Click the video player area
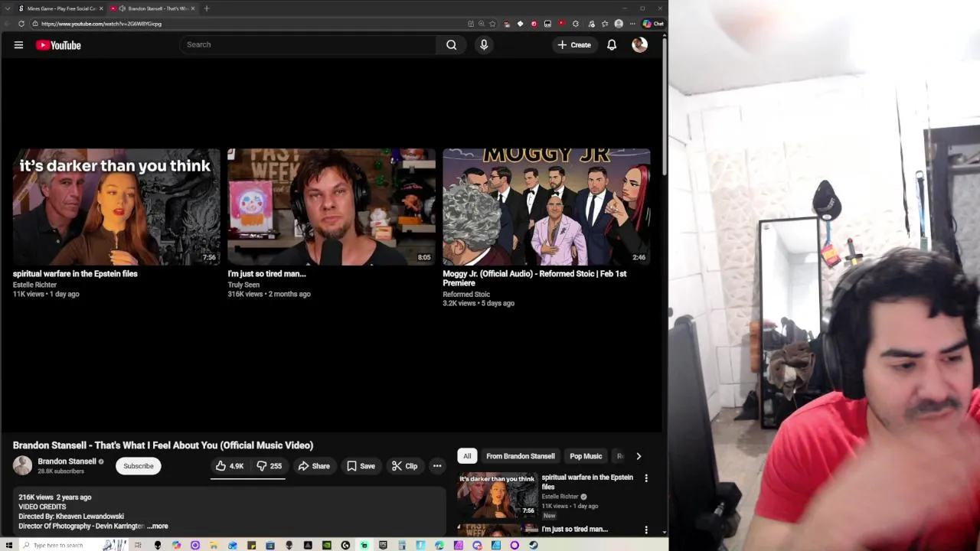The height and width of the screenshot is (551, 980). (332, 245)
